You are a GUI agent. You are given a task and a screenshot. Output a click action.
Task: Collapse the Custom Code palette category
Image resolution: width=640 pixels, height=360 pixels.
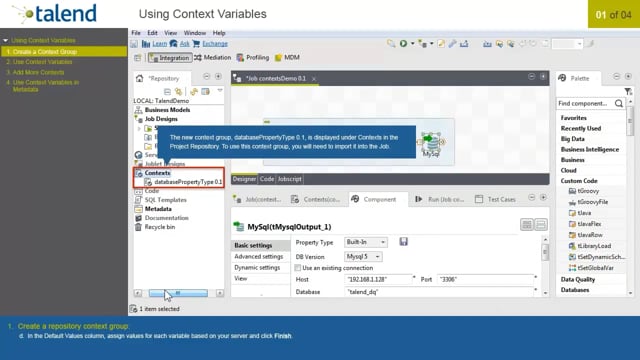pos(579,181)
